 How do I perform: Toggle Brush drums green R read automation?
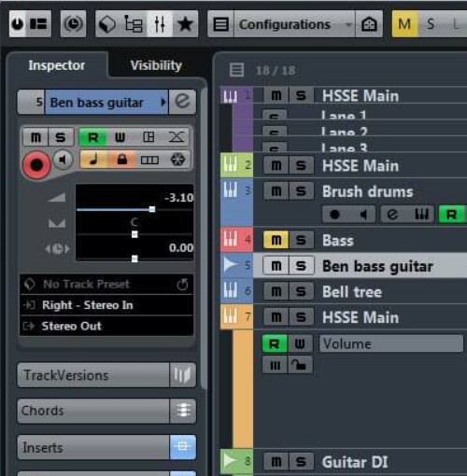coord(452,215)
